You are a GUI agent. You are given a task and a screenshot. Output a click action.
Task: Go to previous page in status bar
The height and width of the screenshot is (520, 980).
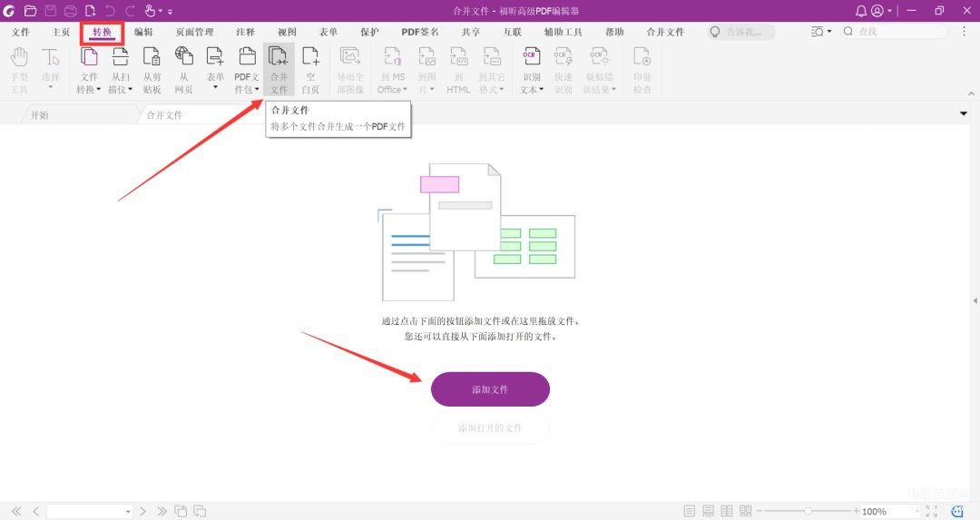point(35,511)
